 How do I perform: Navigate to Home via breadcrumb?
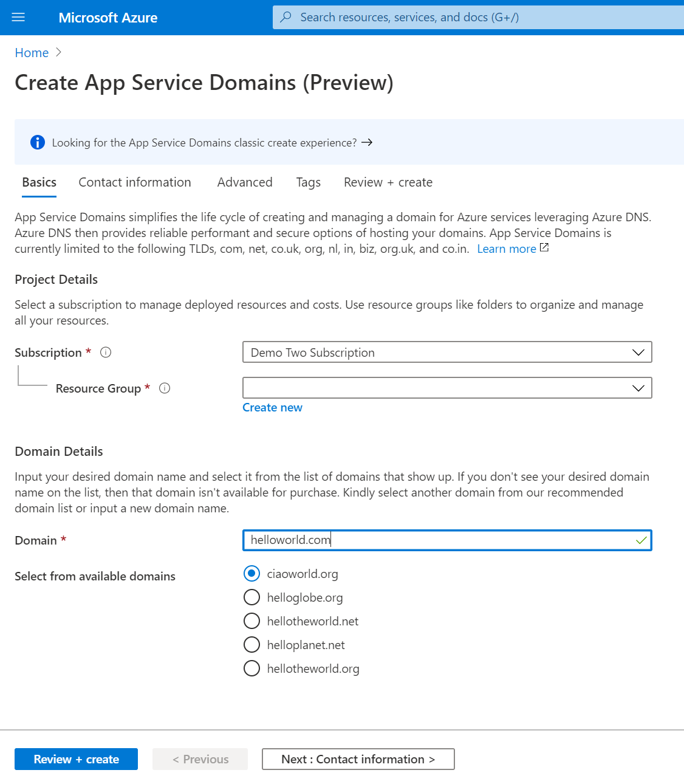coord(32,52)
